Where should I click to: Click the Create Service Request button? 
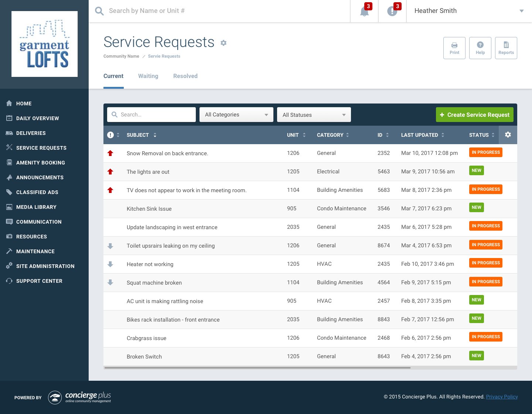(474, 115)
